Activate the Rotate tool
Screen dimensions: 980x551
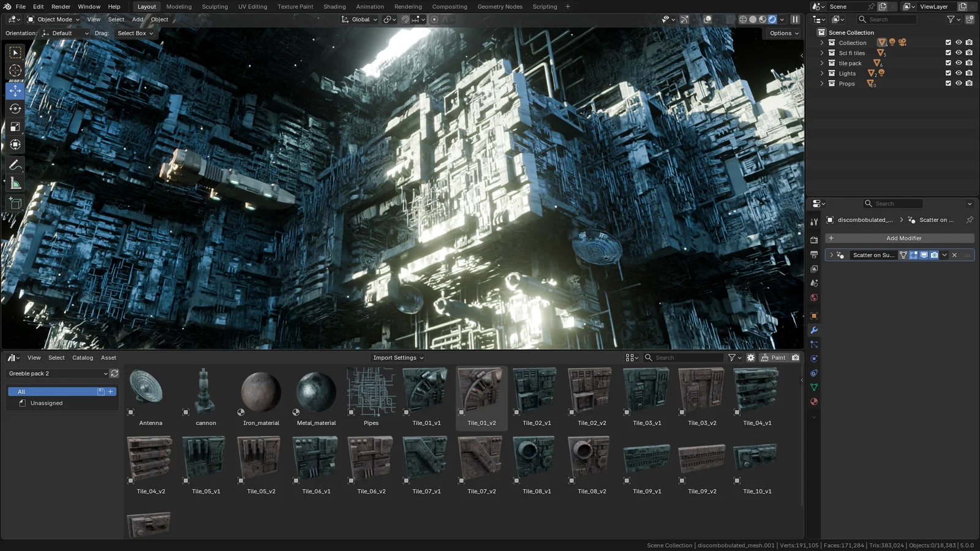[15, 109]
